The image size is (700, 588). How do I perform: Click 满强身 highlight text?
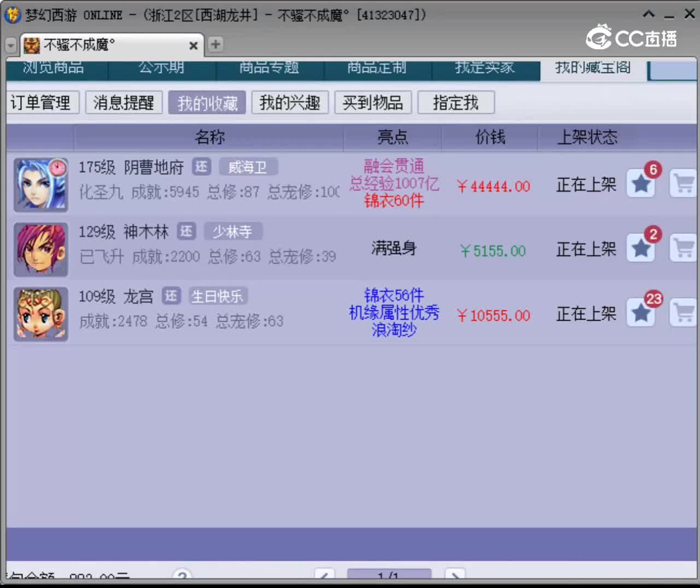(x=394, y=249)
